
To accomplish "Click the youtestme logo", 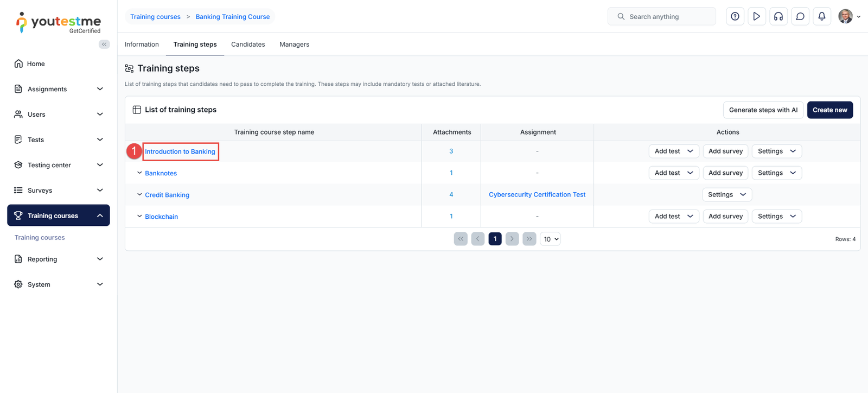I will pos(59,23).
